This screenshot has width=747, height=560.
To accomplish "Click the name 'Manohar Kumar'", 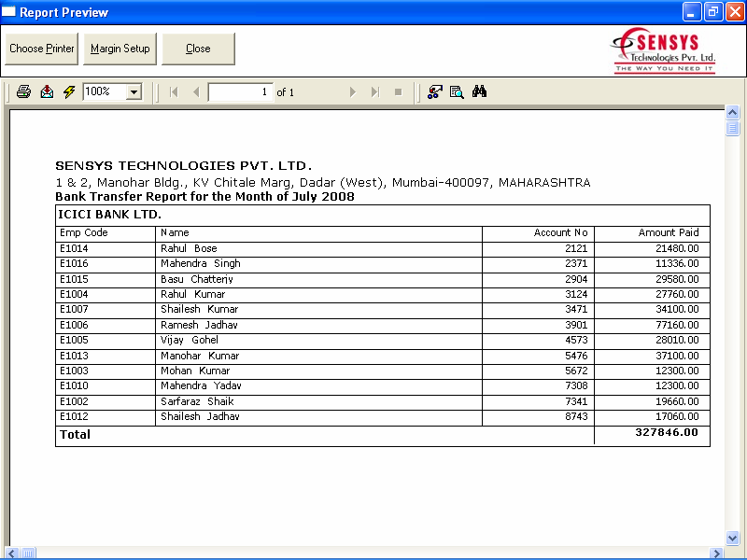I will [200, 356].
